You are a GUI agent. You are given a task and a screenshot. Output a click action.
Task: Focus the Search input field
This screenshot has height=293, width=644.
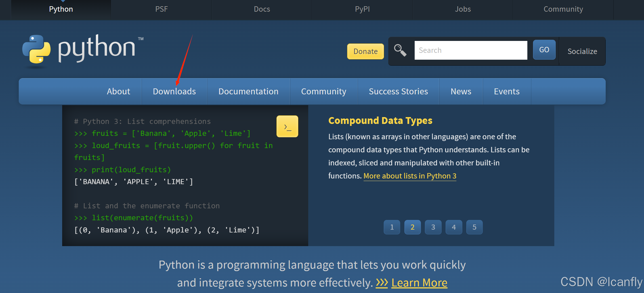pyautogui.click(x=471, y=50)
